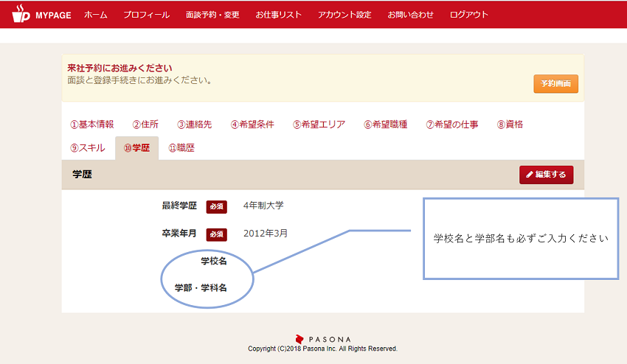The image size is (627, 364).
Task: Click お問い合わせ in the top bar
Action: tap(410, 15)
